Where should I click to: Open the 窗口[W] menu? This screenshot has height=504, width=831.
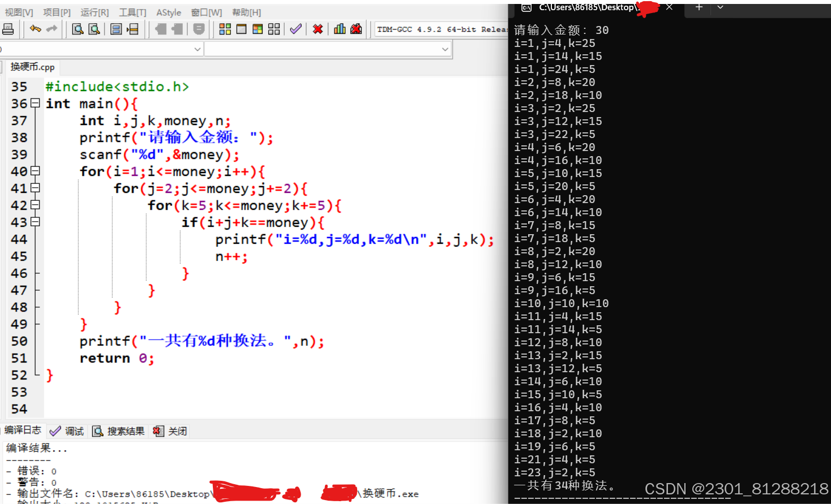[206, 12]
